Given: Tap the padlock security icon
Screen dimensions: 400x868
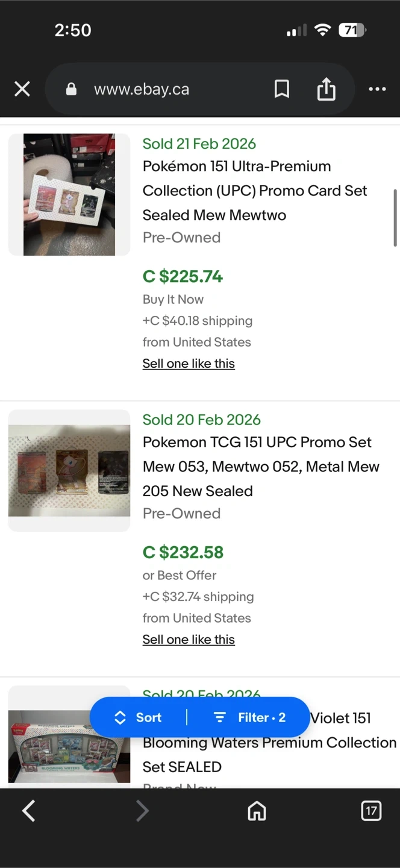Looking at the screenshot, I should [x=71, y=90].
